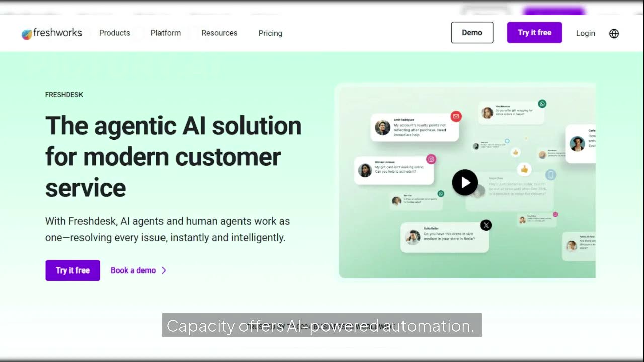Go to the Pricing page

click(x=270, y=33)
